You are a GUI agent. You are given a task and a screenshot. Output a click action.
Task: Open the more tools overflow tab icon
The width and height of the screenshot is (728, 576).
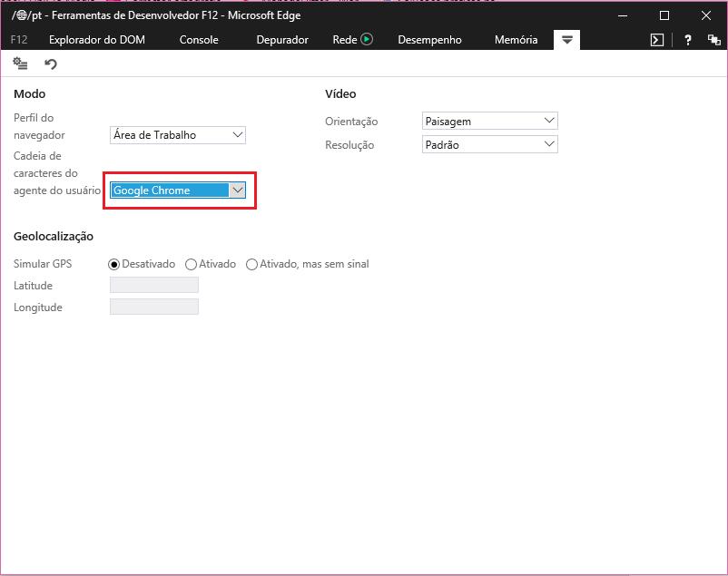pyautogui.click(x=567, y=40)
